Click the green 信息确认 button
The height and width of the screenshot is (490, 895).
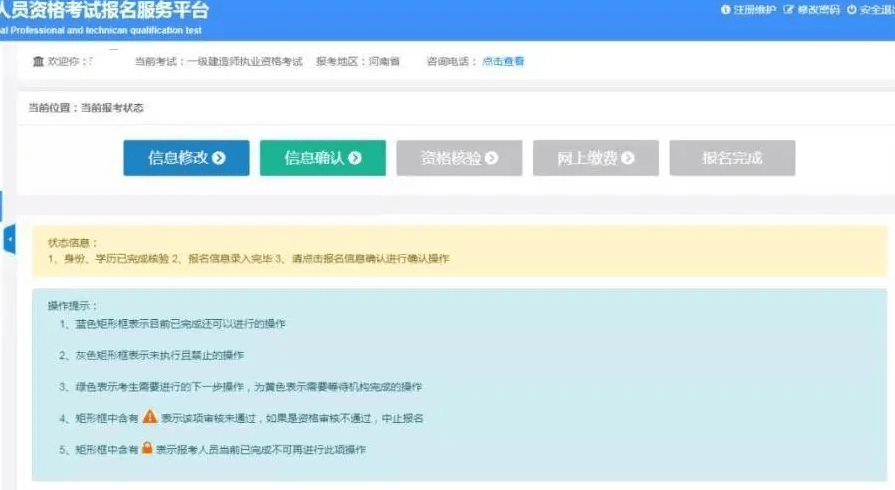(x=322, y=158)
